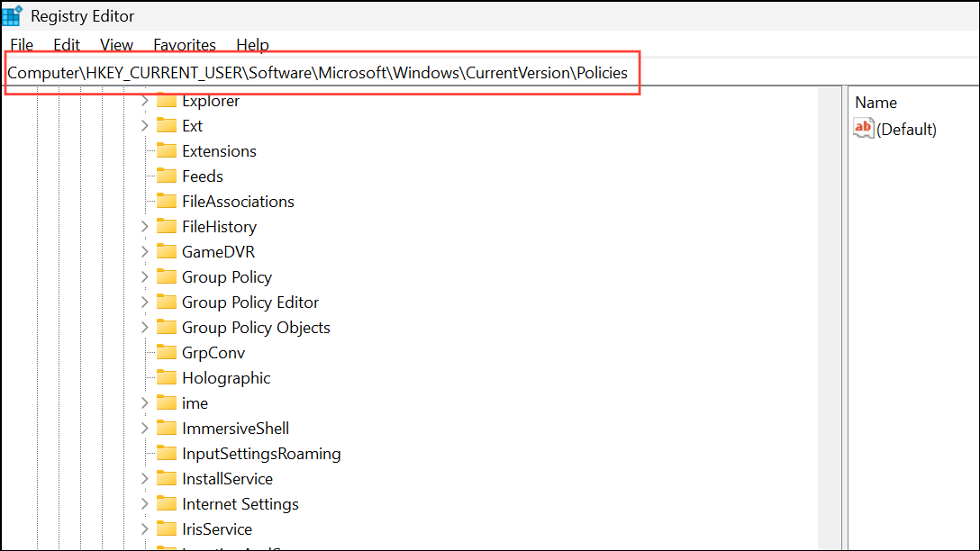Open the Favorites menu

pos(184,44)
